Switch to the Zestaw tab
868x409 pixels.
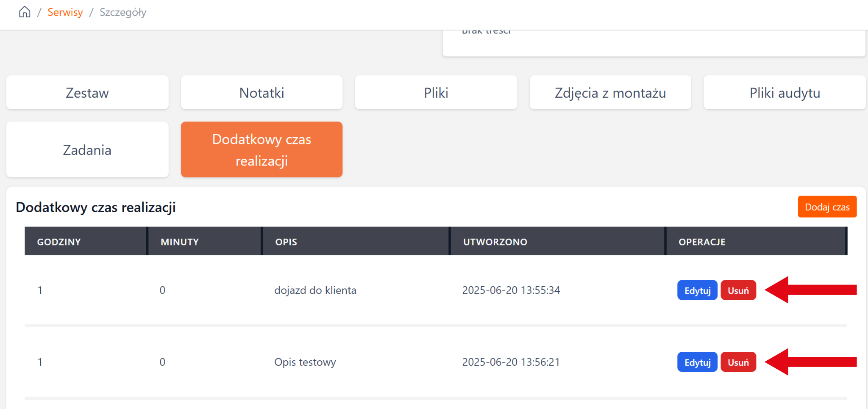coord(87,93)
